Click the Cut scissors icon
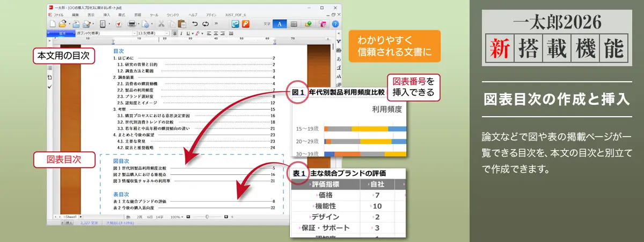Screen dimensions: 644x242 (160, 24)
